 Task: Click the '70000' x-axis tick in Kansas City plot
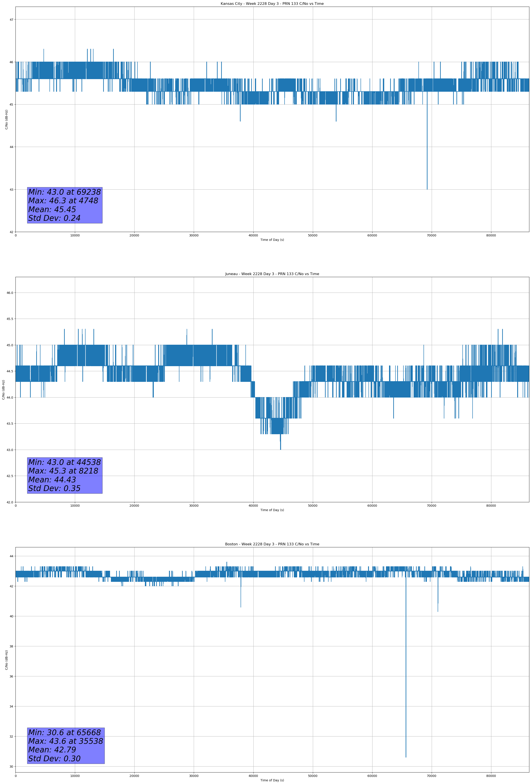(431, 236)
